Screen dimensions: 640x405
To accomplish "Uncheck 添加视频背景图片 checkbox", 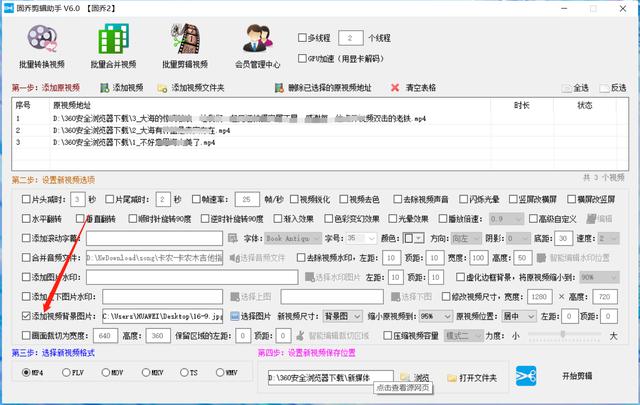I will click(26, 316).
